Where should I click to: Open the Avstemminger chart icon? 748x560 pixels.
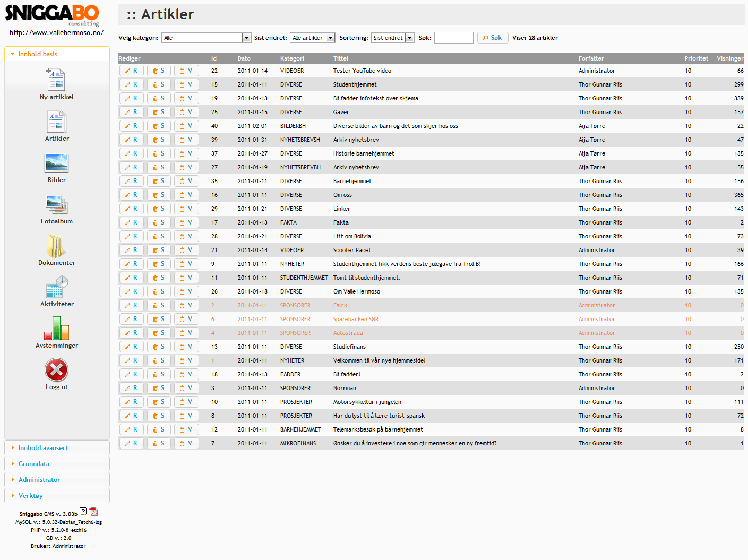click(57, 328)
